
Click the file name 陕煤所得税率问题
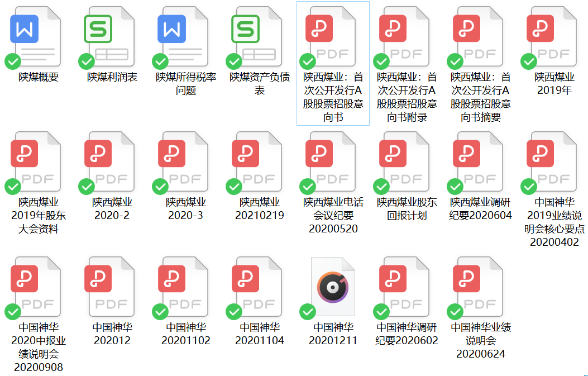click(x=186, y=84)
